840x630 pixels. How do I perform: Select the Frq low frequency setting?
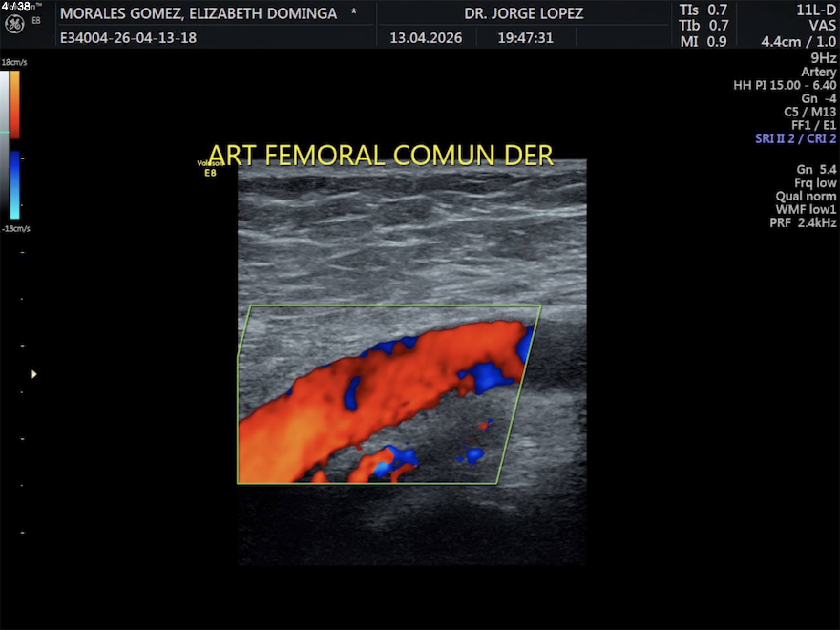click(x=815, y=183)
